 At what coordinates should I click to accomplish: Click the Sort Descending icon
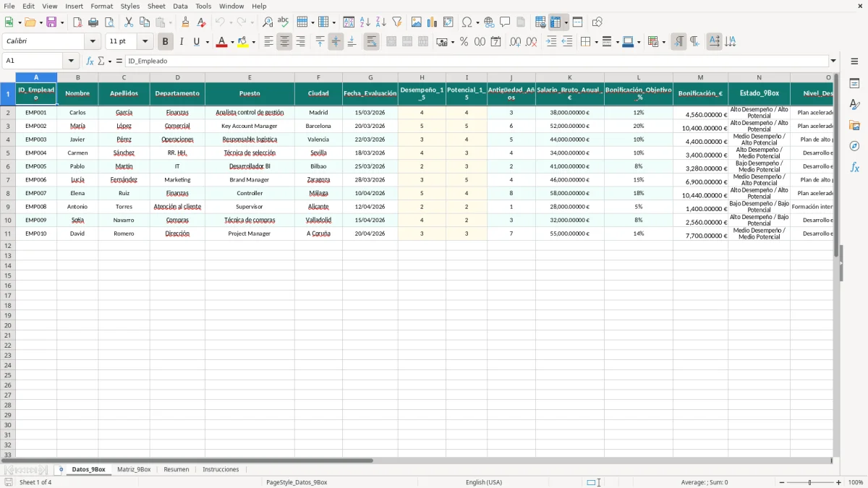tap(380, 22)
